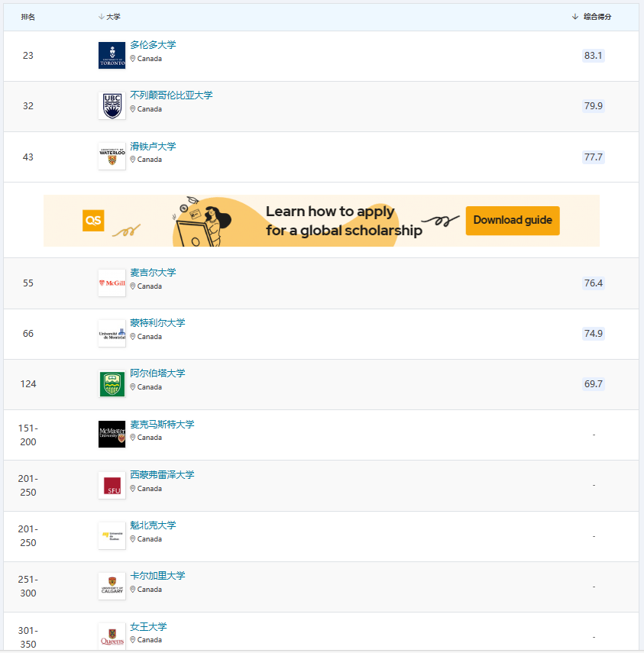The image size is (644, 653).
Task: Click rank 66 cell
Action: 28,334
